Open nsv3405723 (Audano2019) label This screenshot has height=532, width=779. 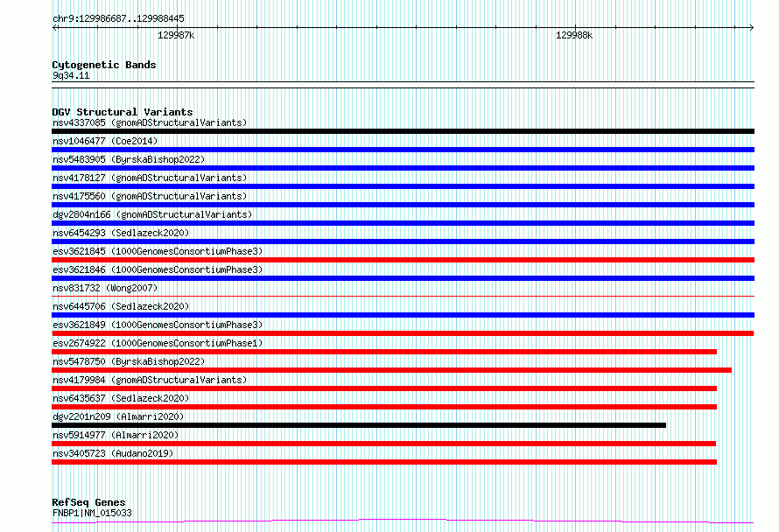click(113, 453)
